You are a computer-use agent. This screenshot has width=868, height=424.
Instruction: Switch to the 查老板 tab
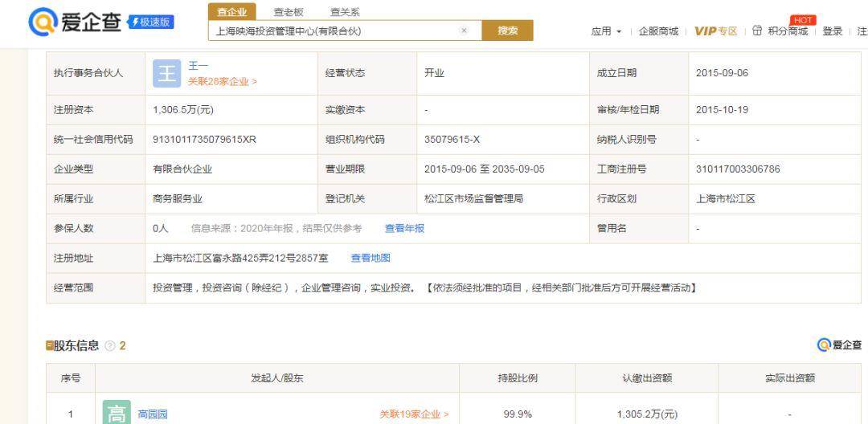289,12
